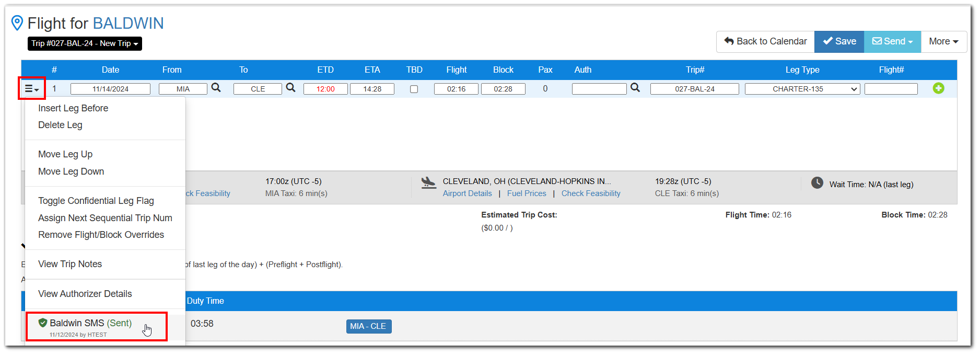This screenshot has width=980, height=355.
Task: Click the Flight time field 02:16
Action: click(x=456, y=89)
